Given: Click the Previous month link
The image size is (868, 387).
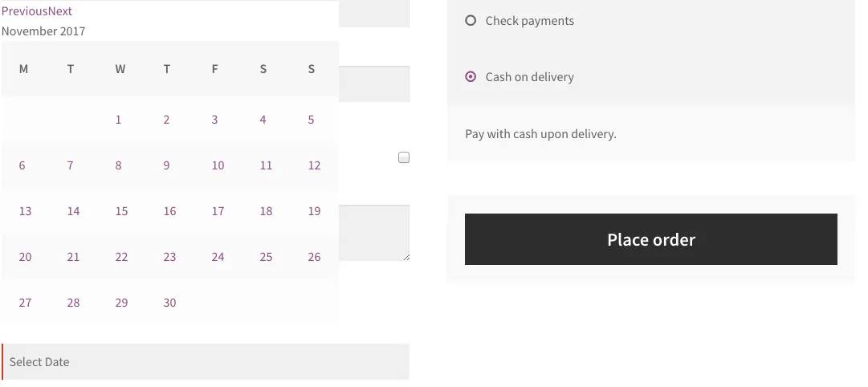Looking at the screenshot, I should pos(24,11).
